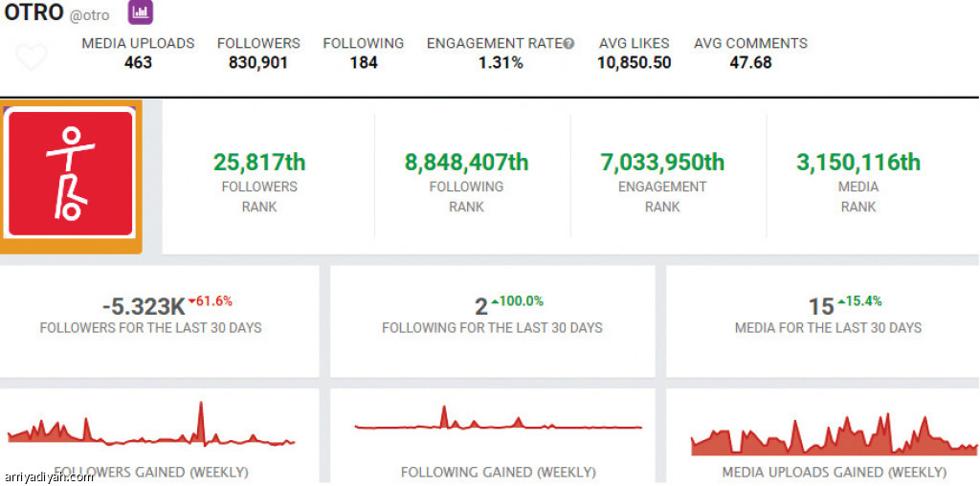Open the red OTRO profile logo
Screen dimensions: 980x486
(71, 174)
